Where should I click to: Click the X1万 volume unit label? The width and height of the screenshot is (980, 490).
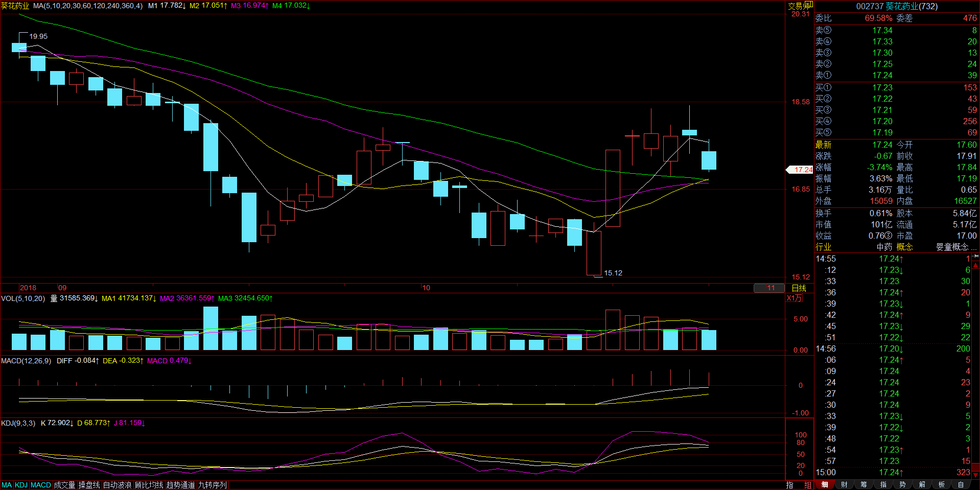pyautogui.click(x=794, y=298)
